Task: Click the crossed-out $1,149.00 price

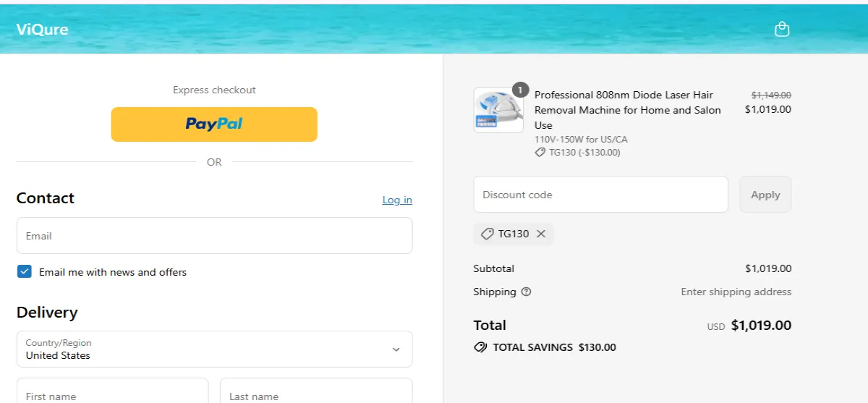Action: 771,95
